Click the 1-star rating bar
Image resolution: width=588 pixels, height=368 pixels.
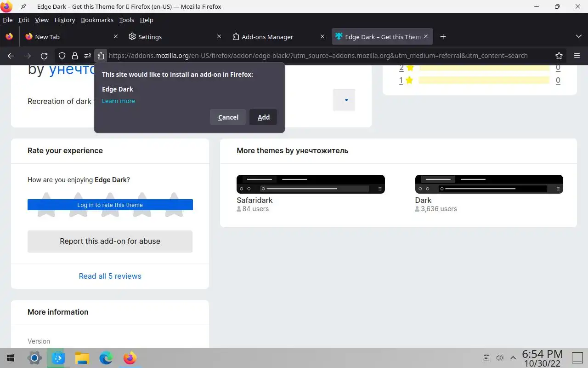pos(484,80)
